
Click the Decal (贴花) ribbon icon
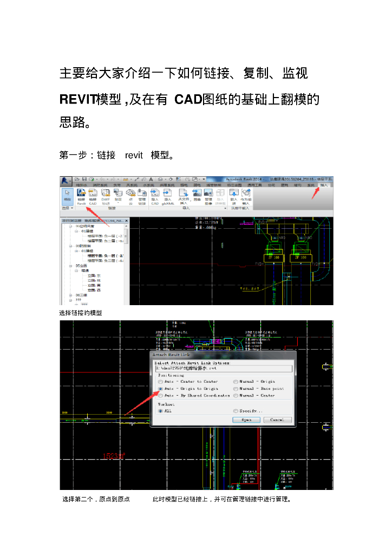click(x=118, y=196)
